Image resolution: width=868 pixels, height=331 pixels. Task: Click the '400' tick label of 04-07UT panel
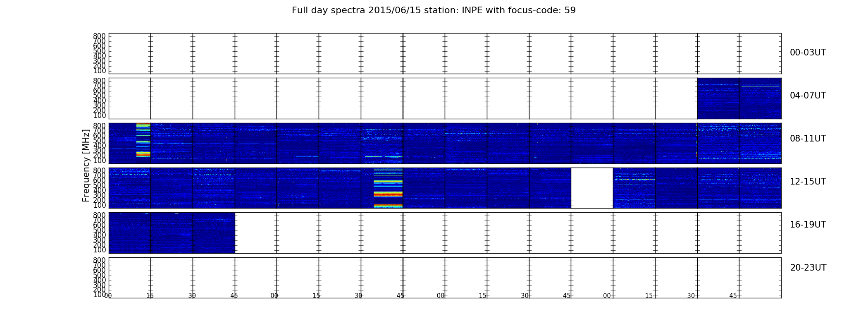coord(99,101)
